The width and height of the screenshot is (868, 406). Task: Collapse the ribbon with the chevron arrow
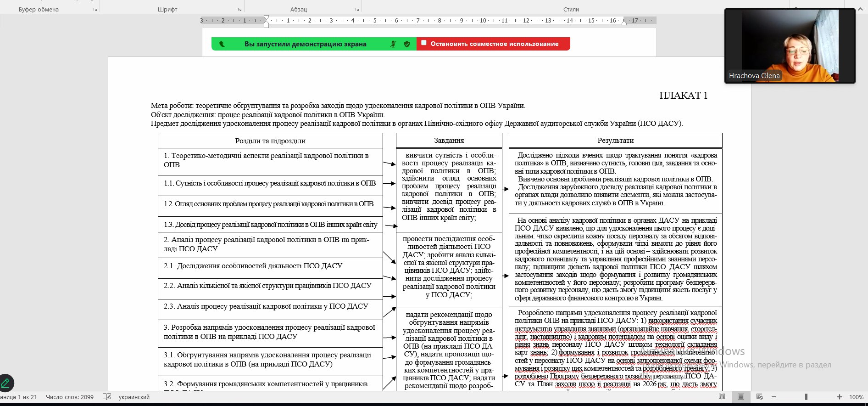click(x=861, y=9)
